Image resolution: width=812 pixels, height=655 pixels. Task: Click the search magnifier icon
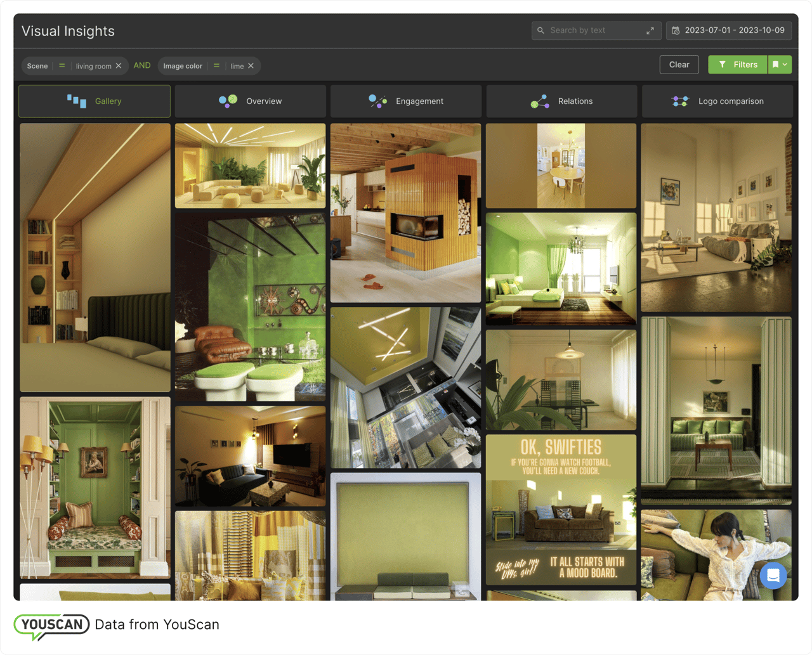[540, 30]
